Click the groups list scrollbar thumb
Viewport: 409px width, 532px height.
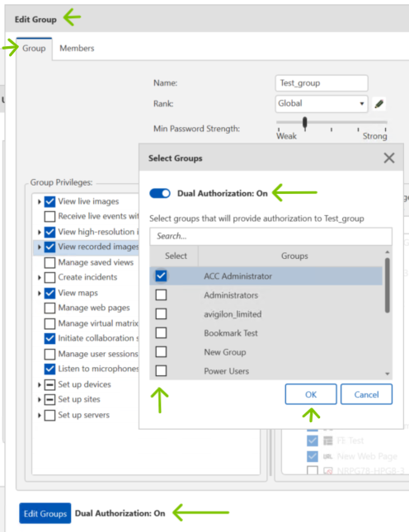pos(388,285)
